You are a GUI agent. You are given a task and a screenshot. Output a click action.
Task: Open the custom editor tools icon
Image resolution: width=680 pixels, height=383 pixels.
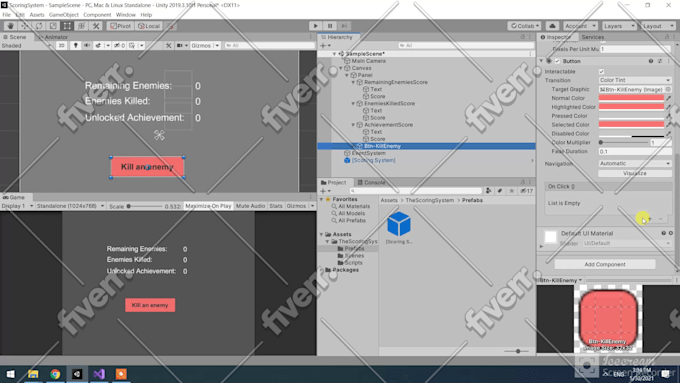click(96, 26)
